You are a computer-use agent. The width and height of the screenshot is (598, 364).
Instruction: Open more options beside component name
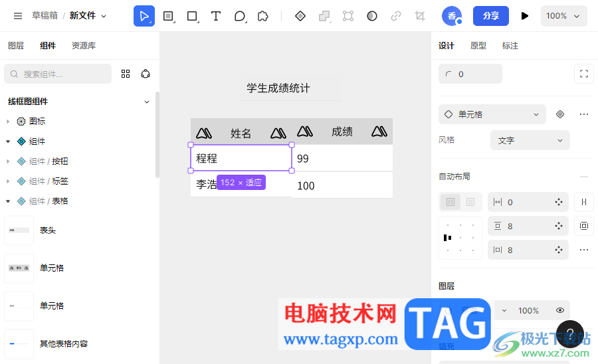pos(584,114)
